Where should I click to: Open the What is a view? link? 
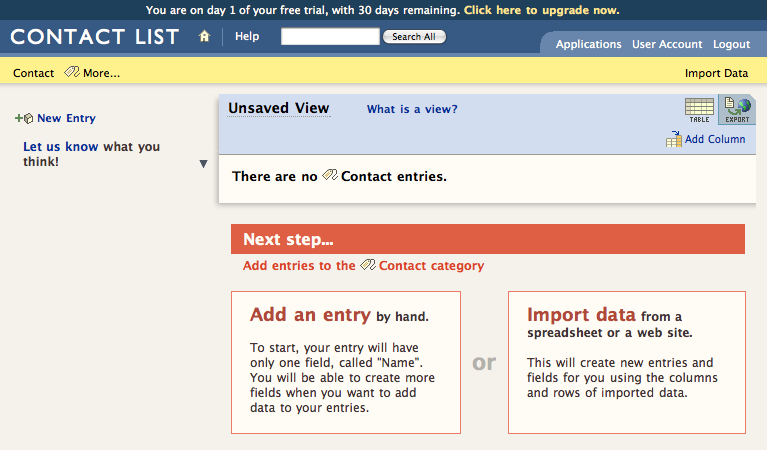(x=412, y=109)
